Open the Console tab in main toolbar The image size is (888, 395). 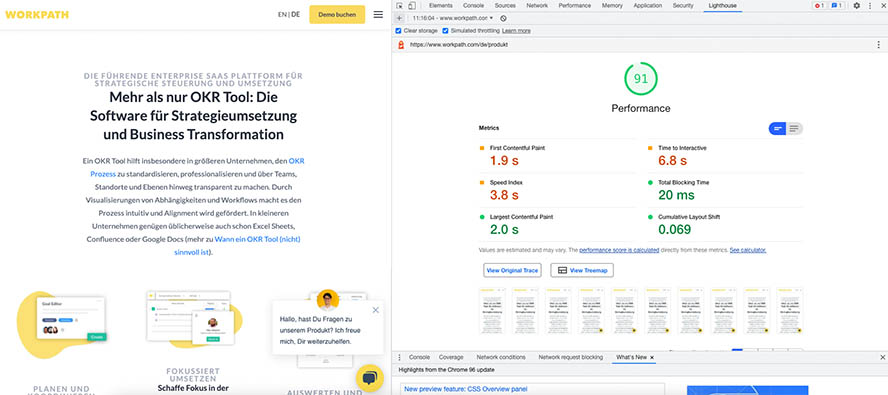click(473, 6)
